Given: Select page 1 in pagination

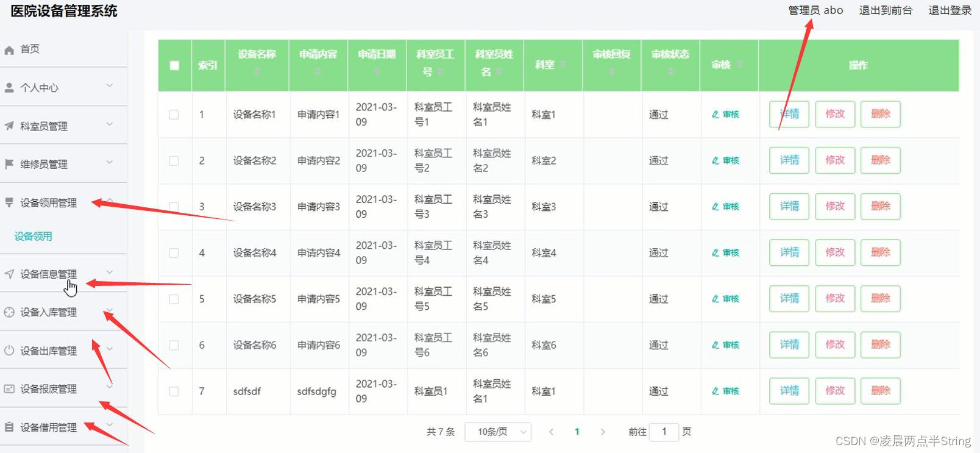Looking at the screenshot, I should click(x=577, y=432).
